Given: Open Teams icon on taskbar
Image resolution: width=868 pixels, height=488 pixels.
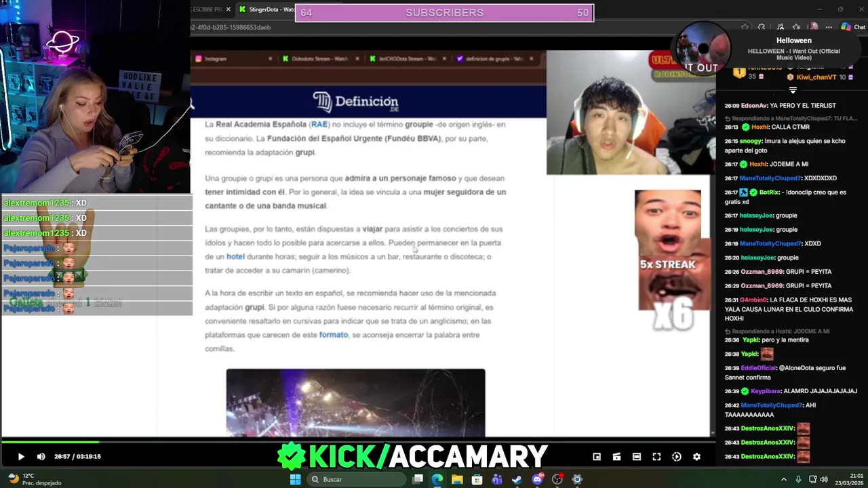Looking at the screenshot, I should click(497, 479).
